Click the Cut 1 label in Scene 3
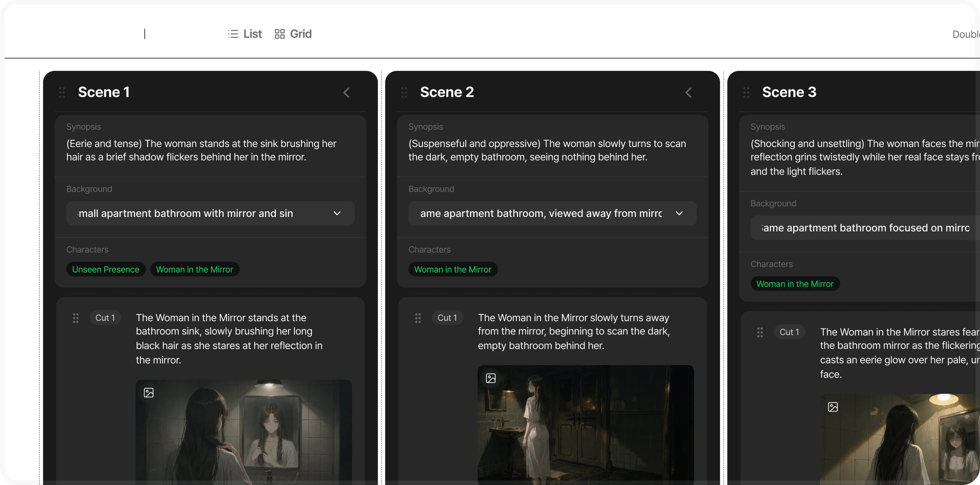This screenshot has height=485, width=980. click(789, 332)
